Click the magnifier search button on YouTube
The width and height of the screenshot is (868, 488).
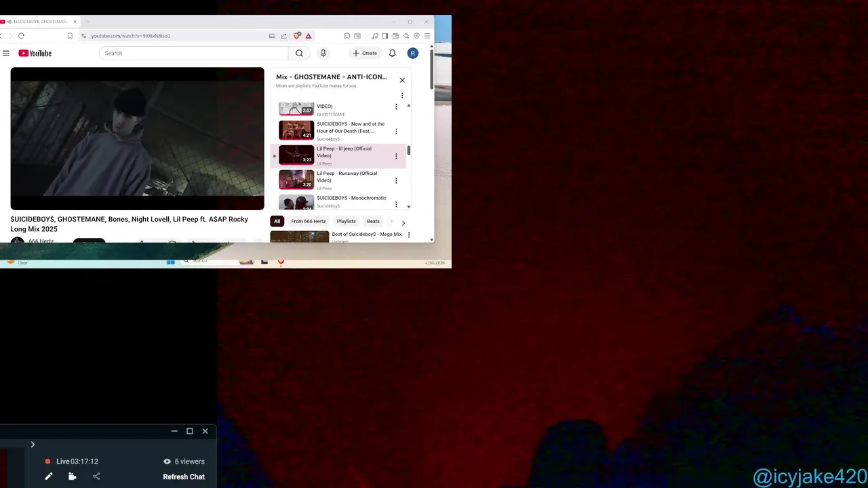coord(299,53)
